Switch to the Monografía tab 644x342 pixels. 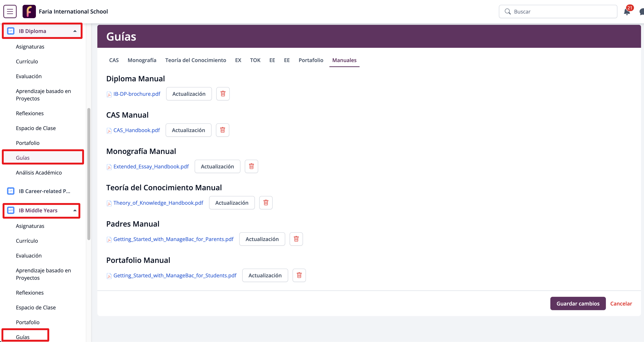142,60
